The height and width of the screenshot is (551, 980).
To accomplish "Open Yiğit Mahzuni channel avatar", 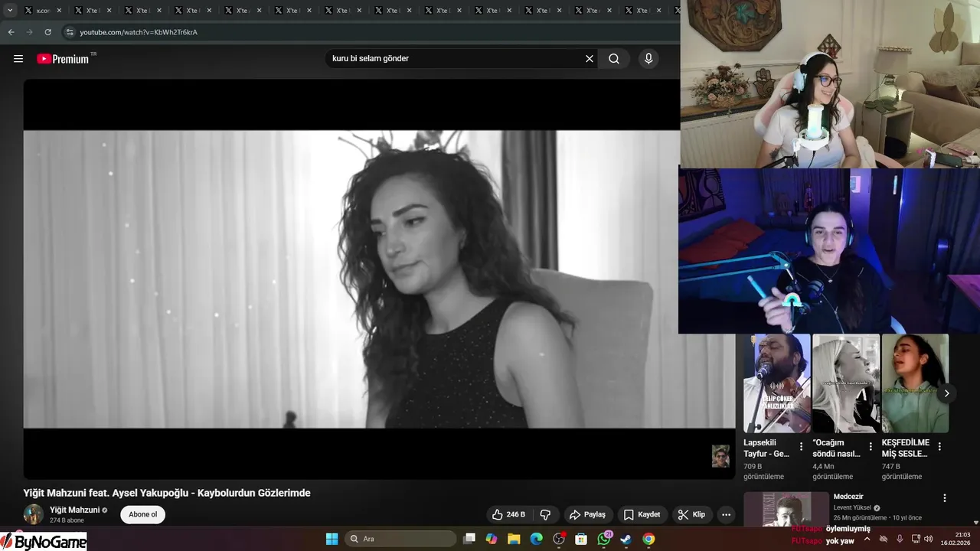I will coord(33,514).
